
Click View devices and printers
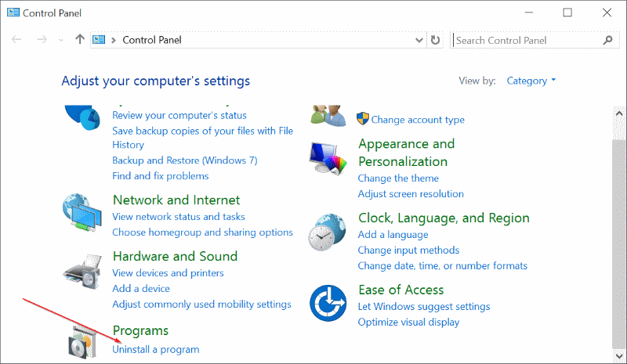168,273
